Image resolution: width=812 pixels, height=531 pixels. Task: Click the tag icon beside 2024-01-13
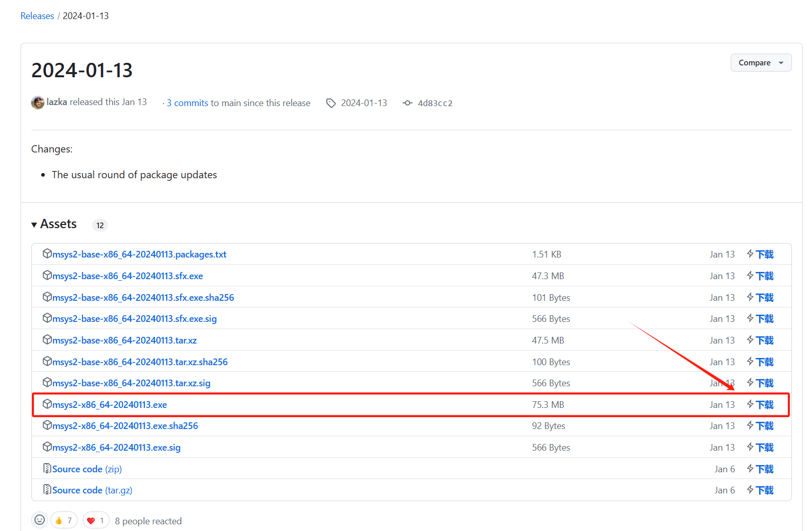coord(331,103)
